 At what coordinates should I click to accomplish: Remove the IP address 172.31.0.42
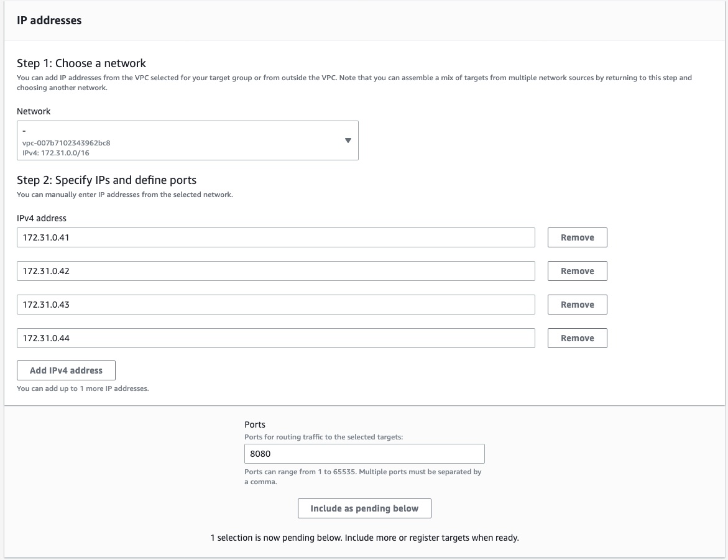[x=577, y=270]
